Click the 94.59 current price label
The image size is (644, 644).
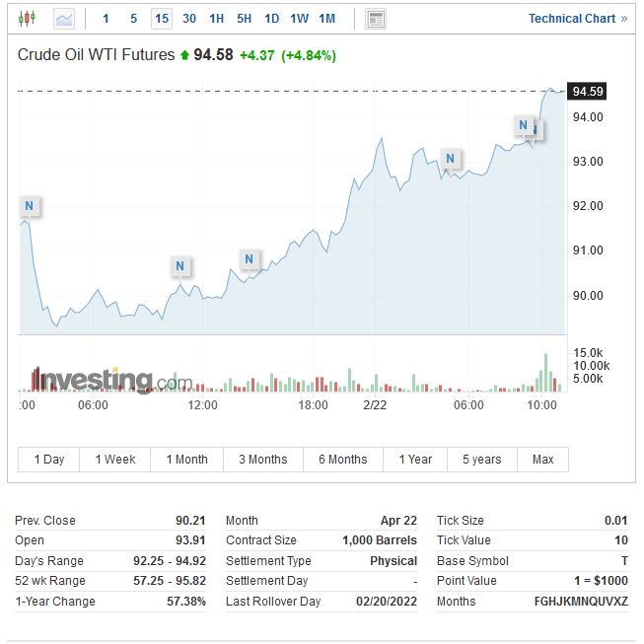(x=588, y=92)
